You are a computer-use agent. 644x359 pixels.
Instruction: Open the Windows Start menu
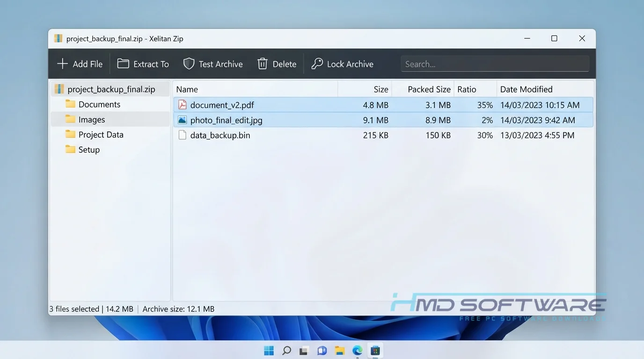(x=269, y=350)
